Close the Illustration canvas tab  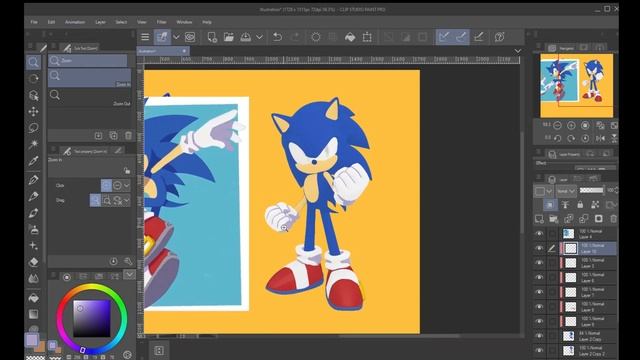184,51
